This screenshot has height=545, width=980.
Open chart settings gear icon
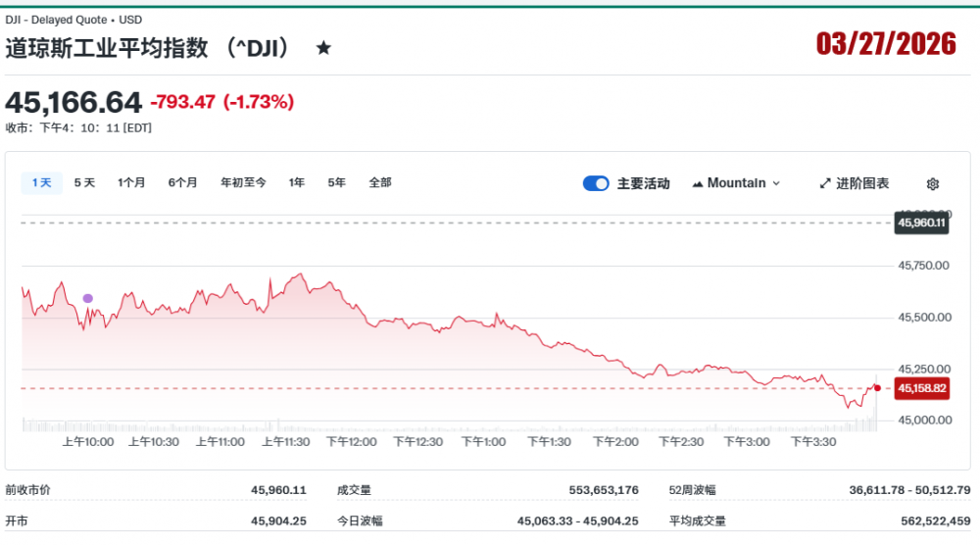(932, 184)
